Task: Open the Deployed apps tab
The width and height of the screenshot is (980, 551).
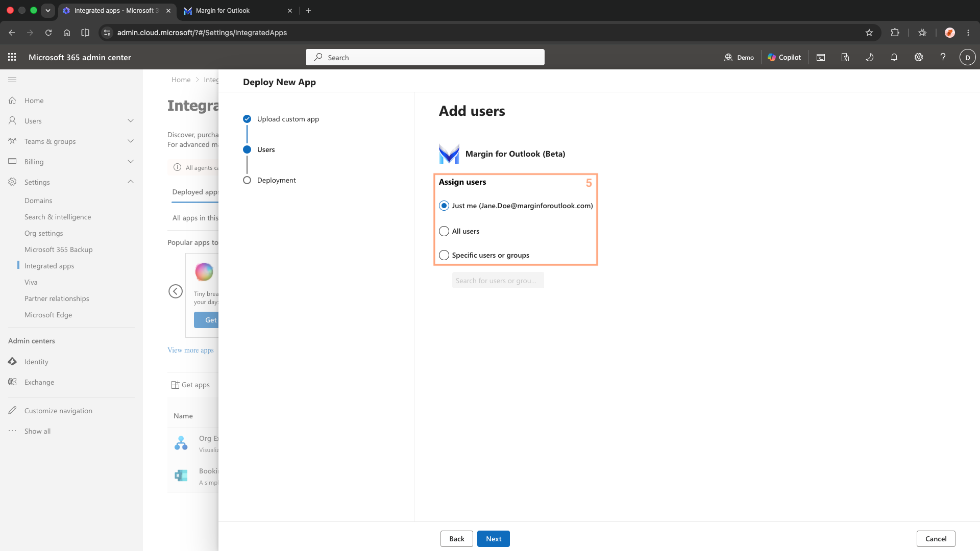Action: pos(195,192)
